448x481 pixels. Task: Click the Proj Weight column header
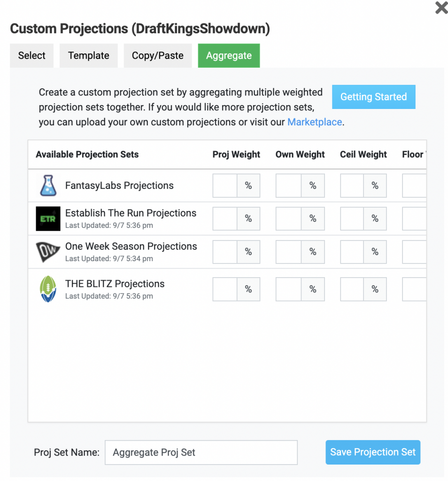236,155
